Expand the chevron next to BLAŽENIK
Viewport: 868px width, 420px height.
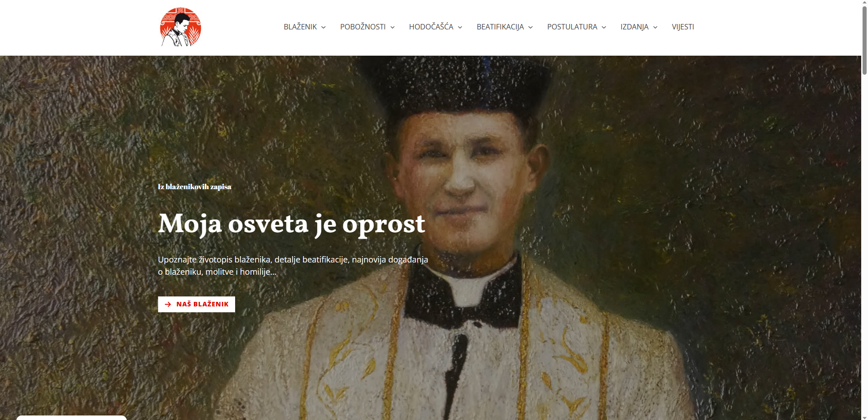[x=323, y=28]
